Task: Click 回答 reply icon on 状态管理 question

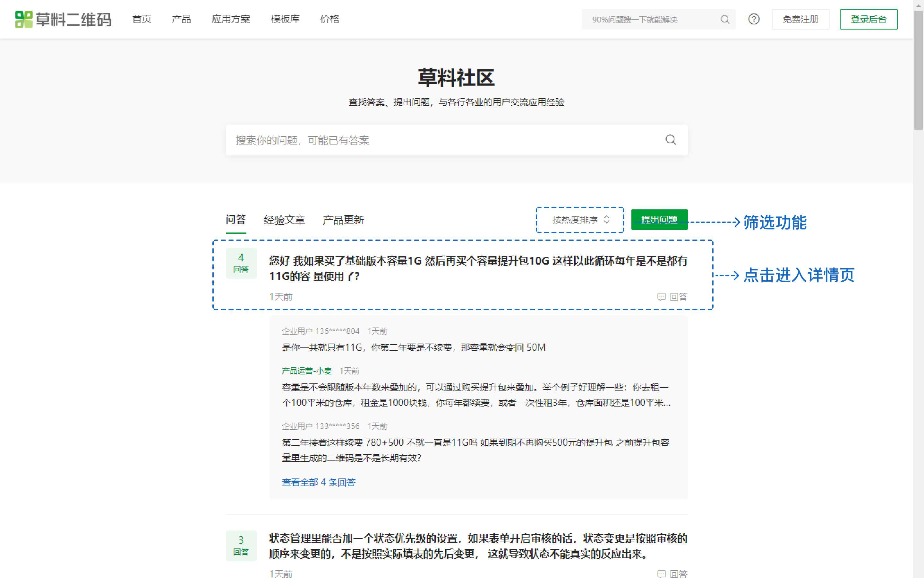Action: point(672,574)
